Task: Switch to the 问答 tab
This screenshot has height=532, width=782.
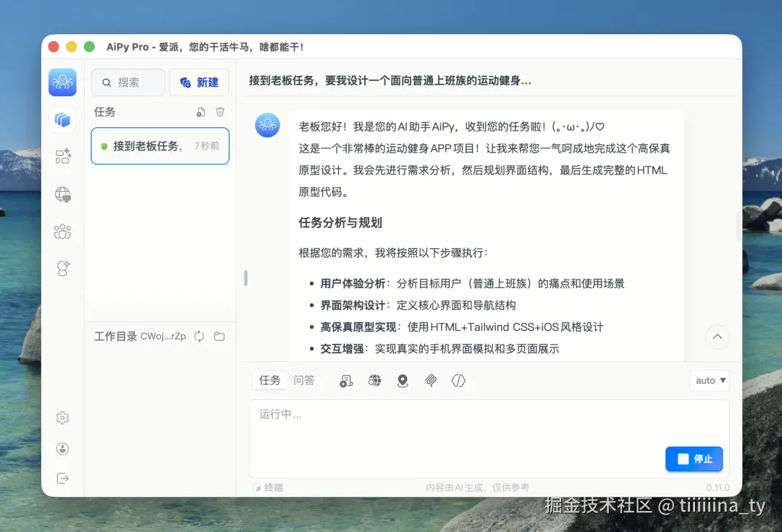Action: click(305, 380)
